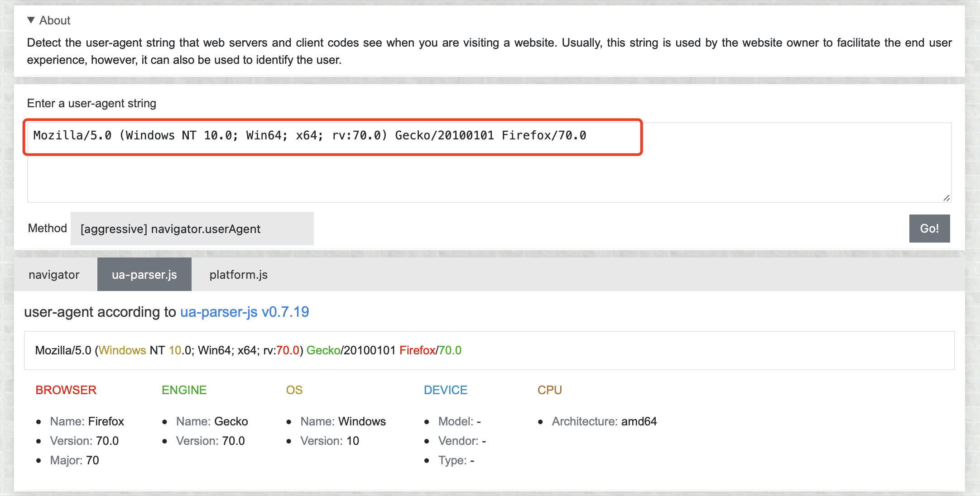Open the platform.js tab
Screen dimensions: 980x496
pyautogui.click(x=238, y=275)
